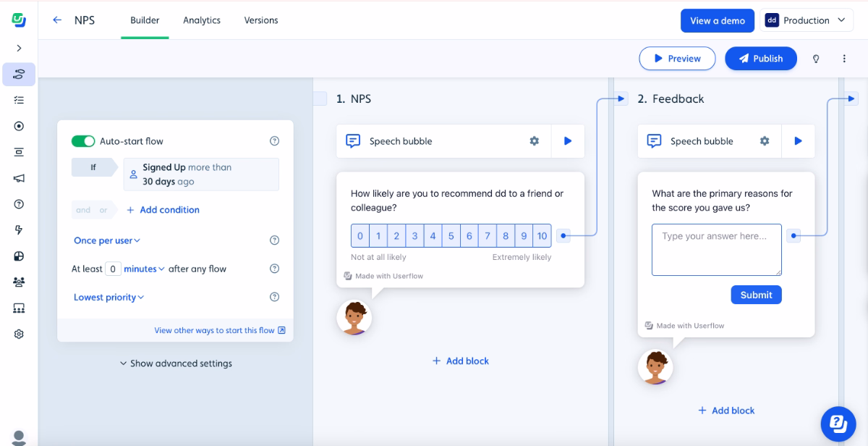Switch to the Versions tab
Screen dimensions: 868x446
[260, 20]
